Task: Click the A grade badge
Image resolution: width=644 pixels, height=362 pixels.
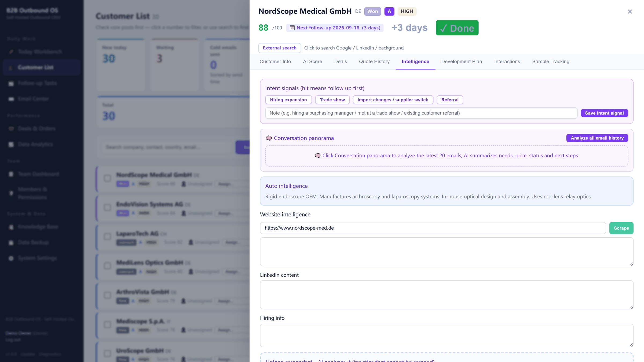Action: [389, 11]
